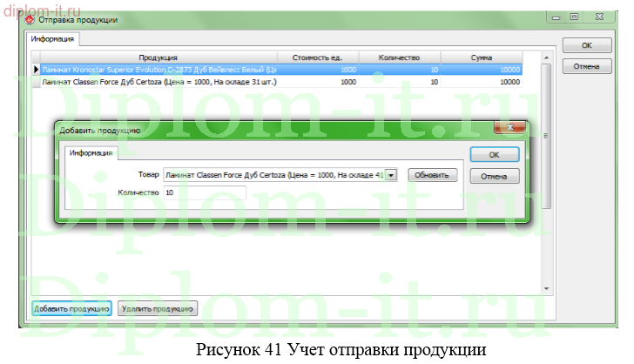Minimize the Отправка продукции window
This screenshot has width=634, height=364.
click(x=557, y=17)
